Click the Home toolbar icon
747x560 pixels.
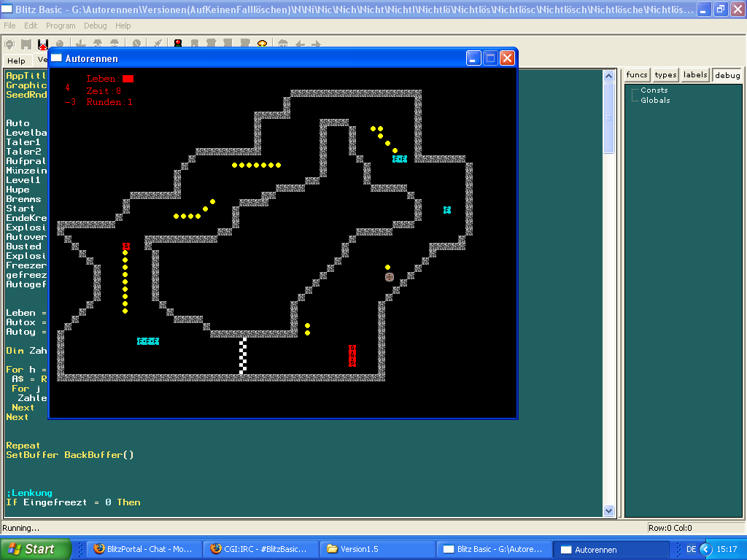283,44
